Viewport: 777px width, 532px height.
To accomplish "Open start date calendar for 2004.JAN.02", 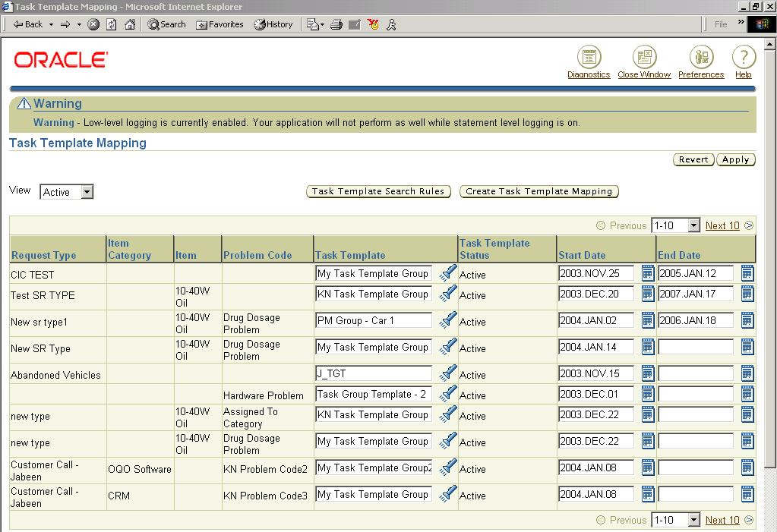I will click(x=648, y=320).
